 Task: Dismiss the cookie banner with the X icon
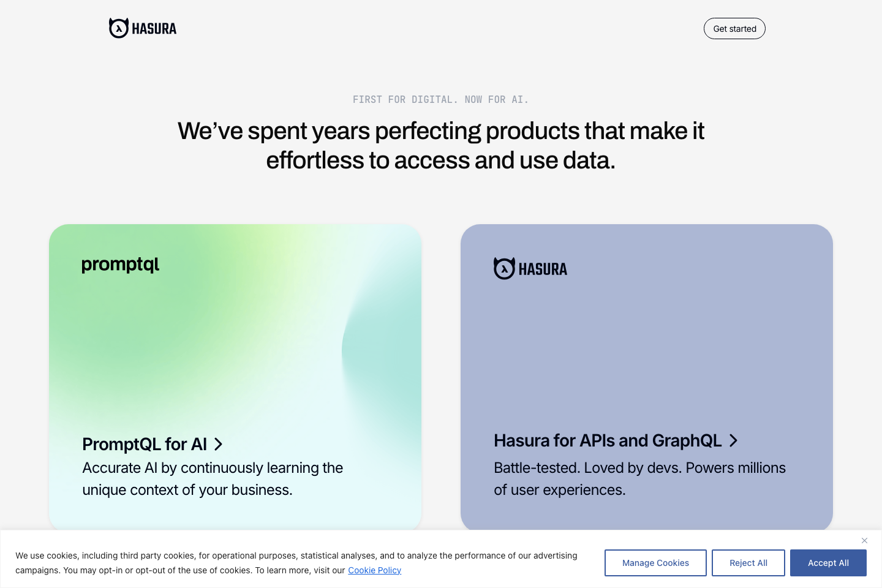point(864,541)
